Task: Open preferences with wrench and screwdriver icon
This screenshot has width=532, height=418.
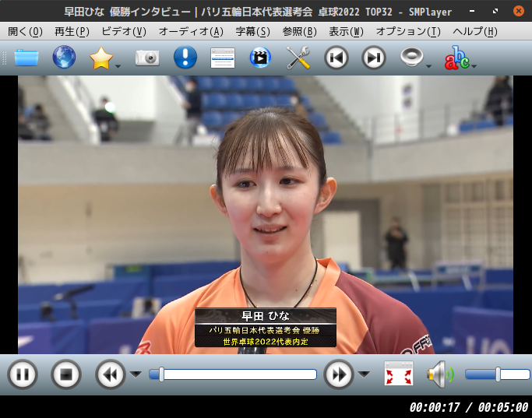Action: (x=298, y=58)
